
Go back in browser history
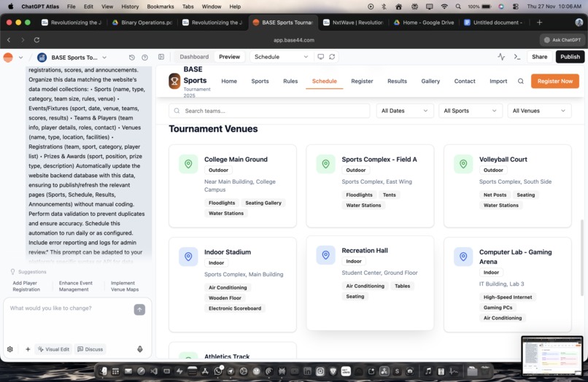[9, 40]
